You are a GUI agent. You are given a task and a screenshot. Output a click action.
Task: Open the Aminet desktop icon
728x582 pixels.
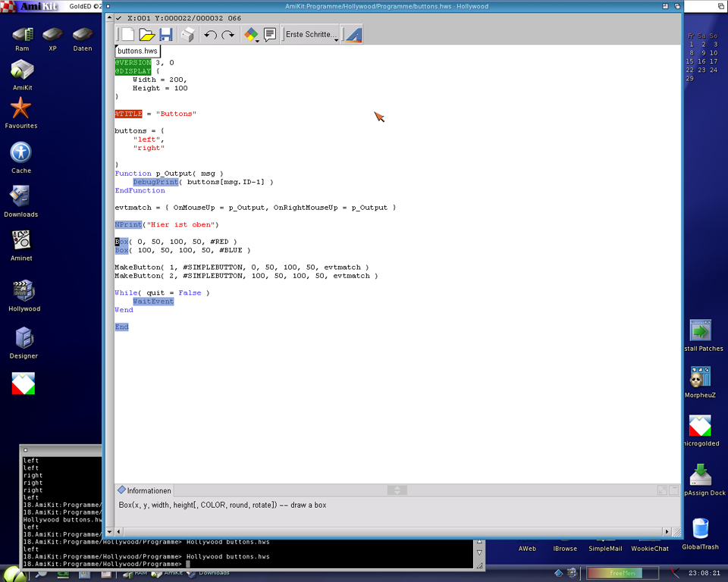(21, 242)
